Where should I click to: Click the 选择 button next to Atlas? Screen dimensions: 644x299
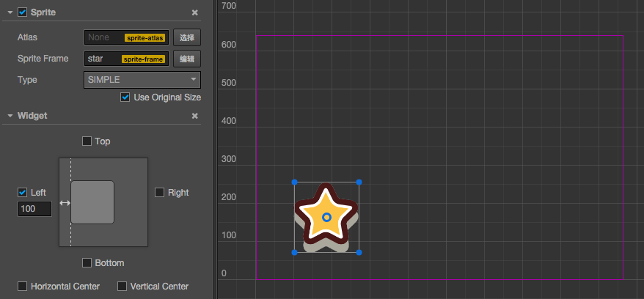187,37
